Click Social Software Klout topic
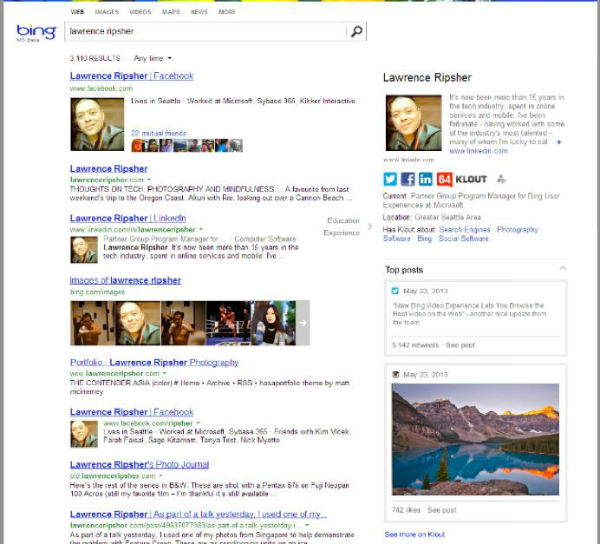This screenshot has width=600, height=544. click(x=463, y=238)
